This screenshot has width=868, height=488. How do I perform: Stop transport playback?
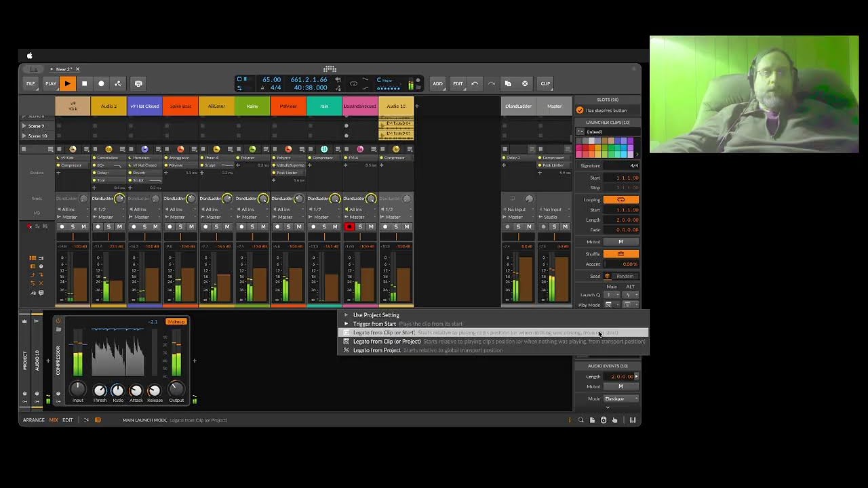pos(84,83)
